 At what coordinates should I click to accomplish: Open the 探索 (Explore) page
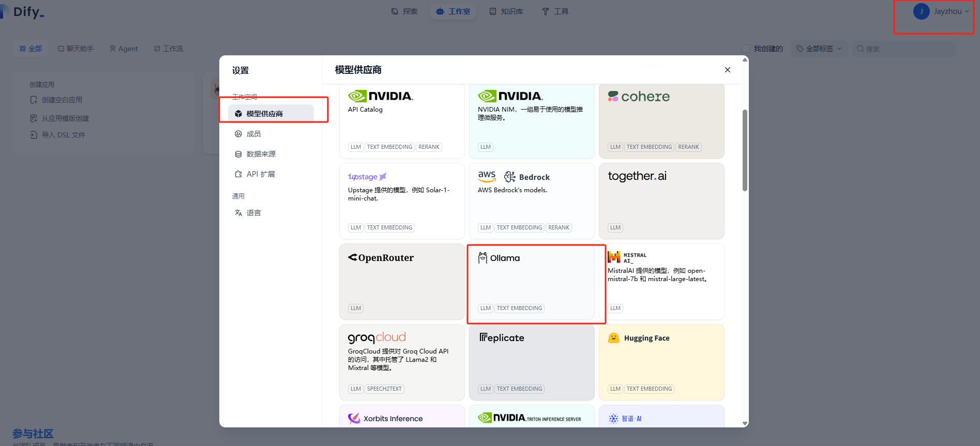click(404, 11)
